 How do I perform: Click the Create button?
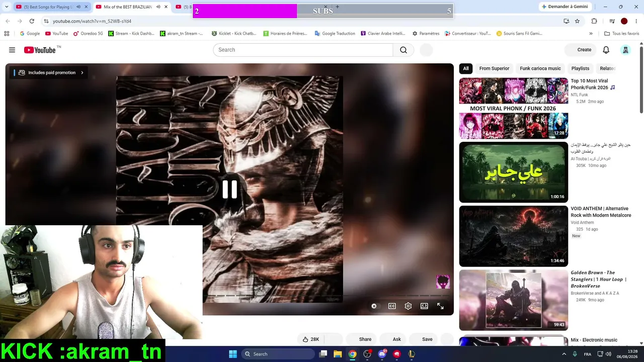click(x=580, y=50)
